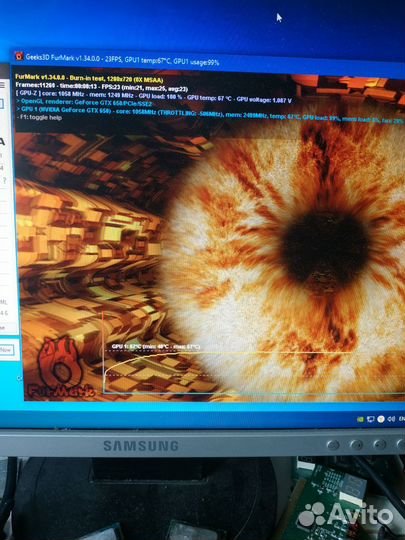Open the volume speaker tray icon
The image size is (405, 540).
coord(391,419)
